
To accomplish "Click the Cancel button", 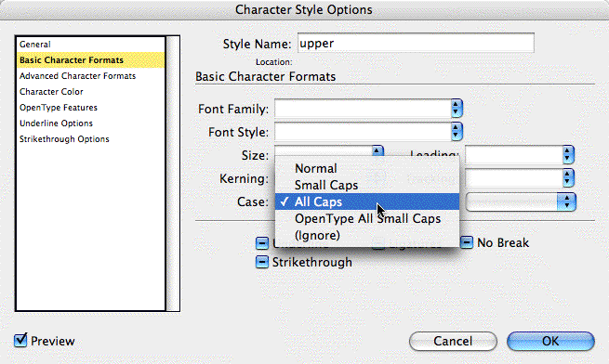I will point(453,341).
